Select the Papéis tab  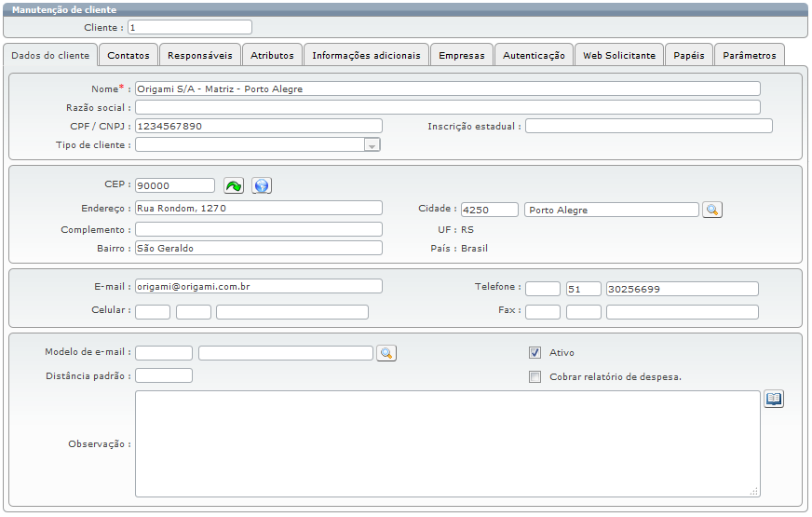(689, 55)
